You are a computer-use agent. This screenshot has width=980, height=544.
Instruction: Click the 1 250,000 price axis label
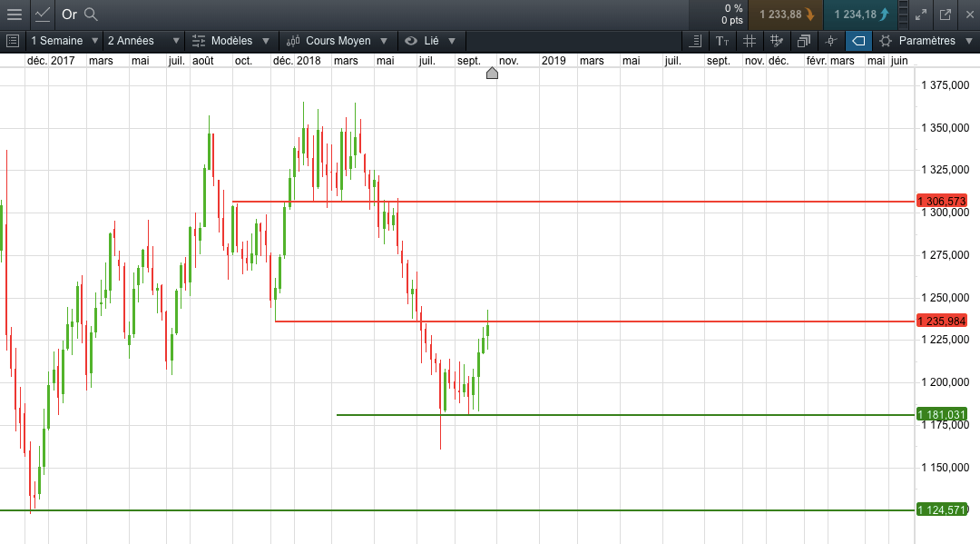[945, 298]
